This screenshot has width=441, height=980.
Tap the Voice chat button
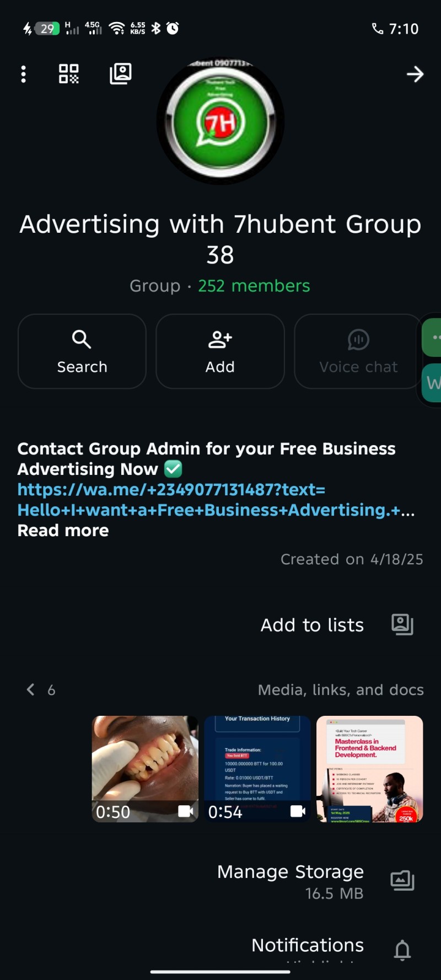point(358,351)
